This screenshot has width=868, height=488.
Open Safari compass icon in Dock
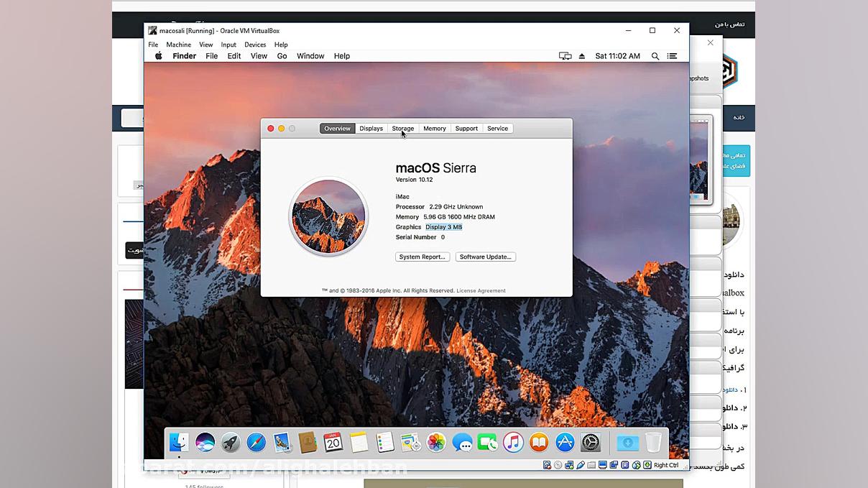256,442
